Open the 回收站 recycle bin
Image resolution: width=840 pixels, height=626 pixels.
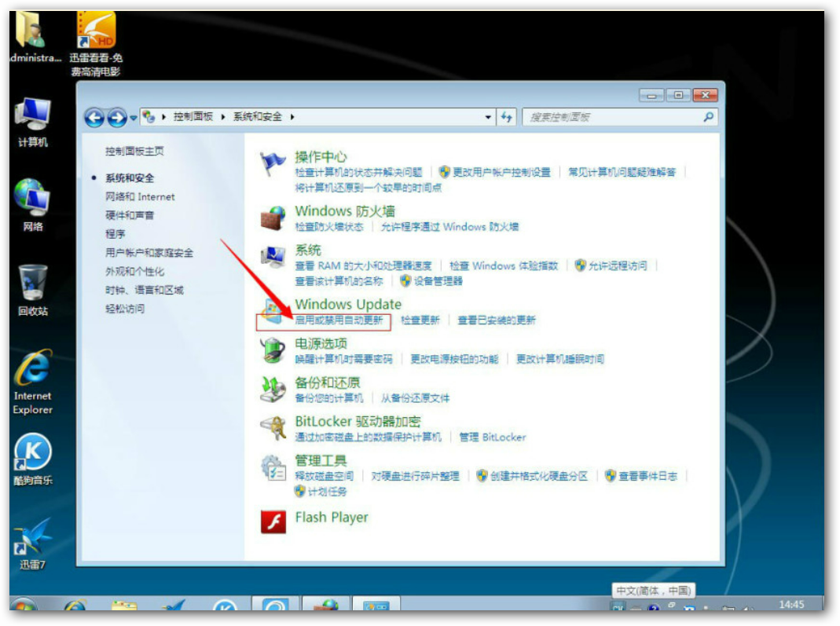click(33, 291)
